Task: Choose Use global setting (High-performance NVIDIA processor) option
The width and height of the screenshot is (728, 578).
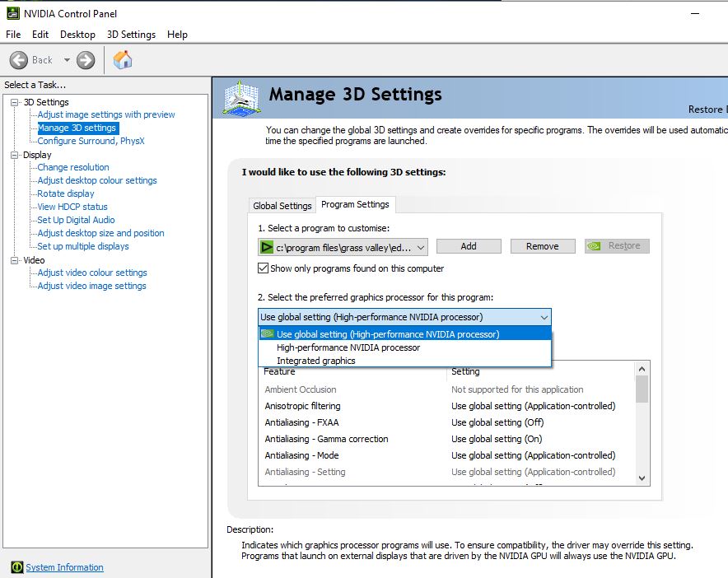Action: coord(405,333)
